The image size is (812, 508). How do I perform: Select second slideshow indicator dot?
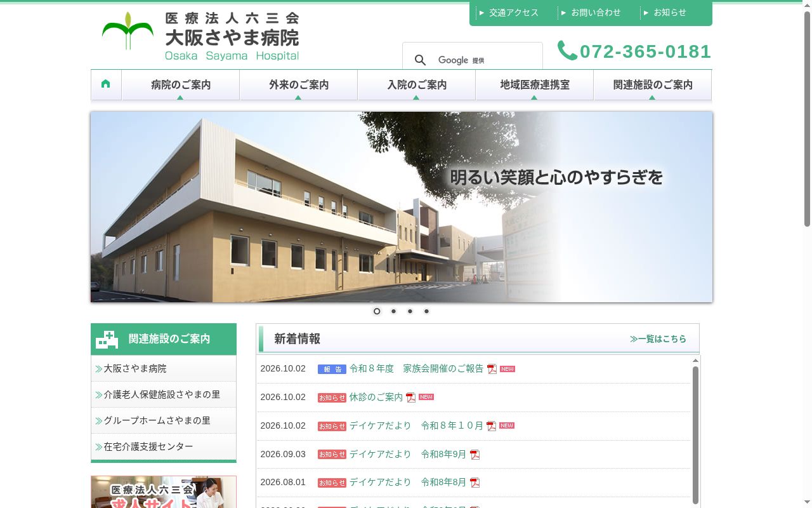click(x=393, y=311)
